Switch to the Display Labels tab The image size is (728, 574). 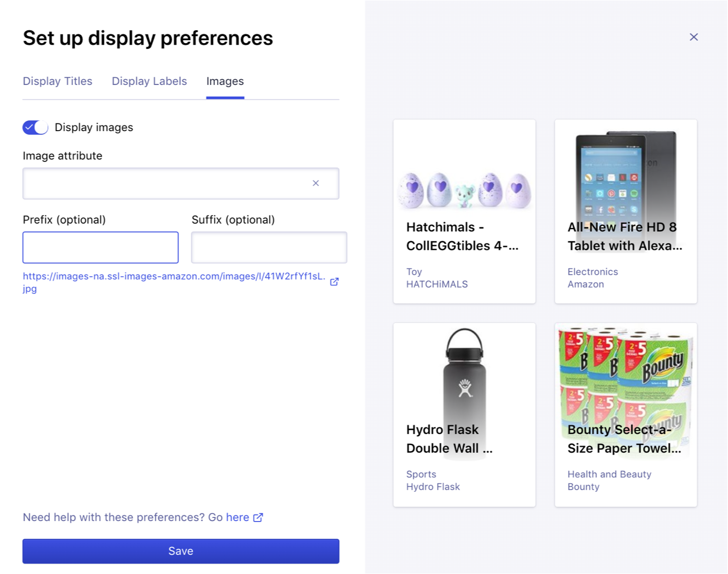149,81
